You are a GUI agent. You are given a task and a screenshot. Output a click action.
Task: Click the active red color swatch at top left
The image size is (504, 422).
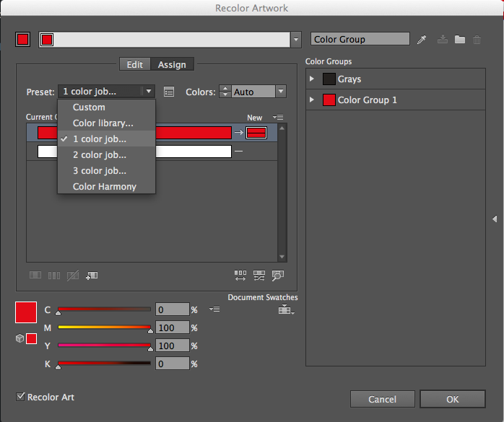pyautogui.click(x=23, y=40)
